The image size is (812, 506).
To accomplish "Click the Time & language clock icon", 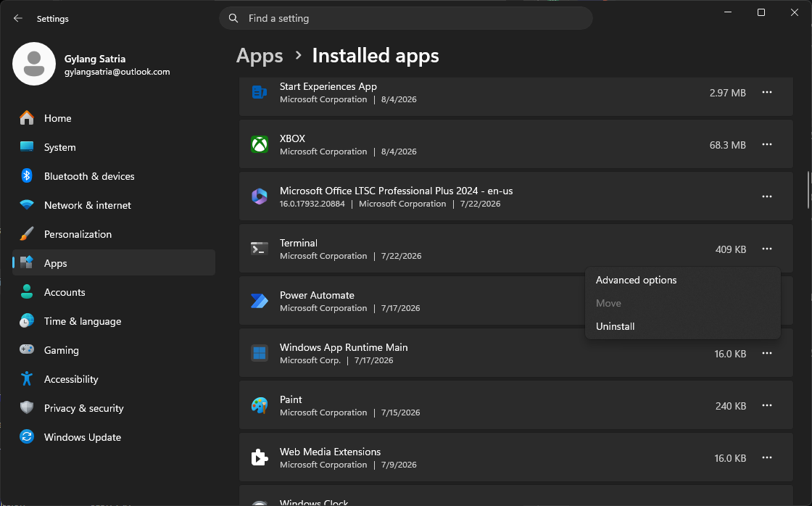I will click(27, 321).
